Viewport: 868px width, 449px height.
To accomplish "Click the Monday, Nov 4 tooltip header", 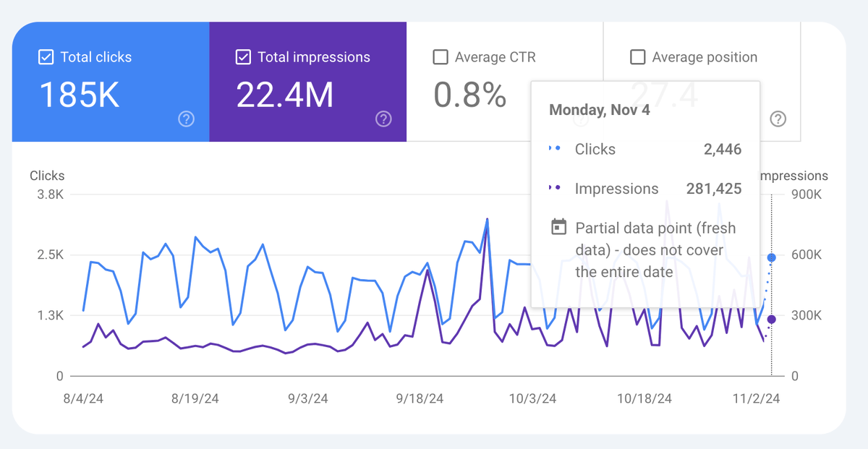I will point(600,109).
